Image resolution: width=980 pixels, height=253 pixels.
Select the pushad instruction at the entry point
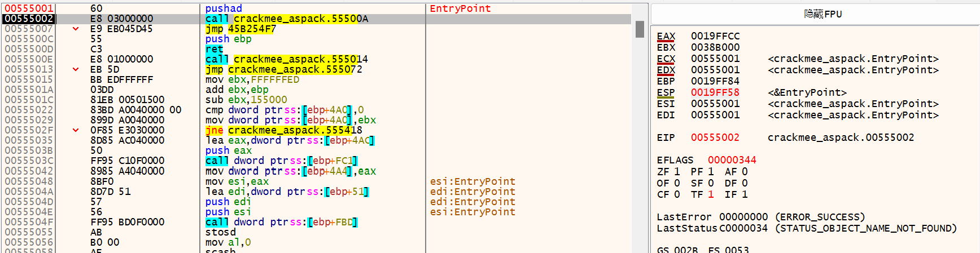[x=224, y=8]
